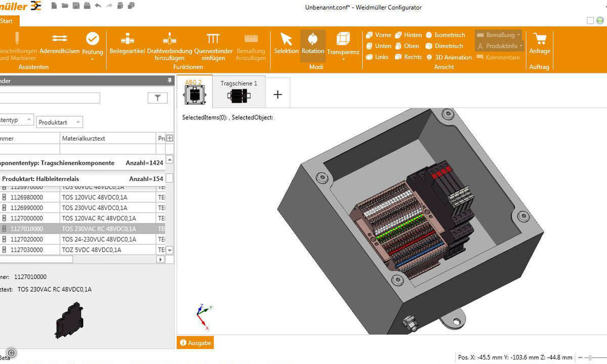The width and height of the screenshot is (607, 364).
Task: Toggle the checkbox at window top right
Action: coord(590,20)
